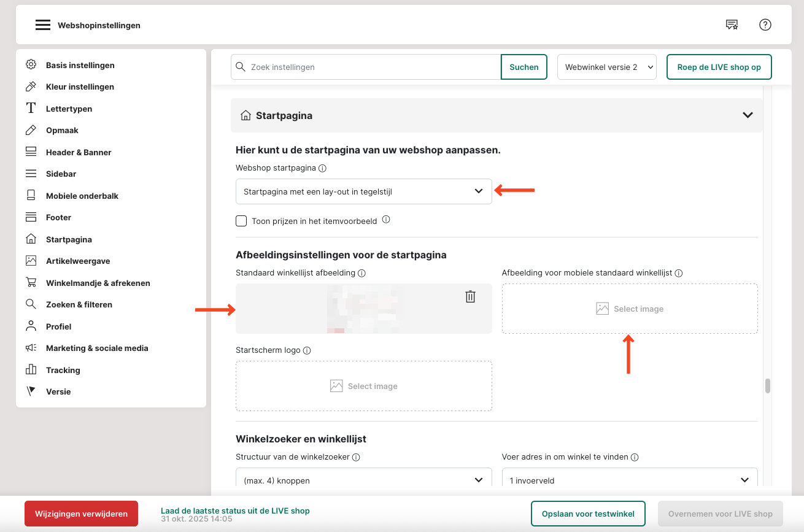This screenshot has height=532, width=804.
Task: Open the 1 invoerveld address dropdown
Action: click(x=629, y=480)
